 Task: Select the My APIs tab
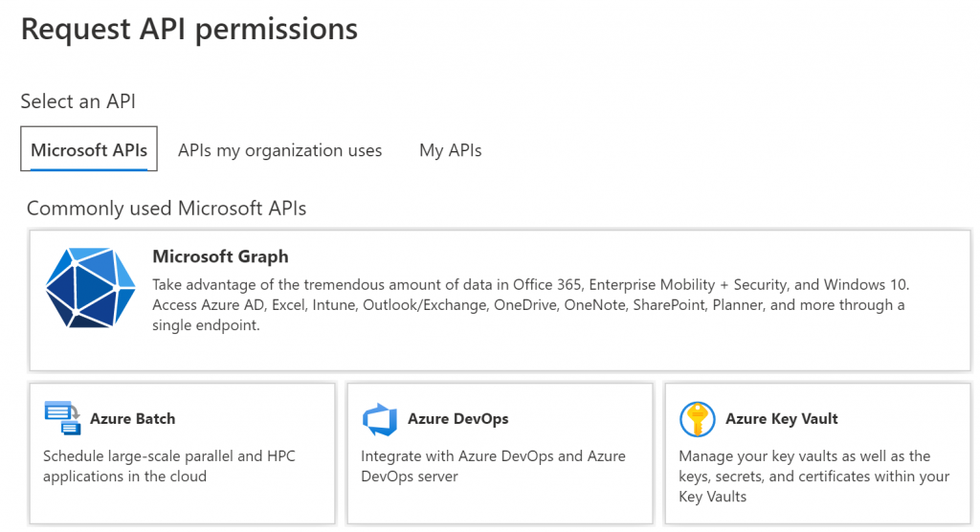point(450,150)
